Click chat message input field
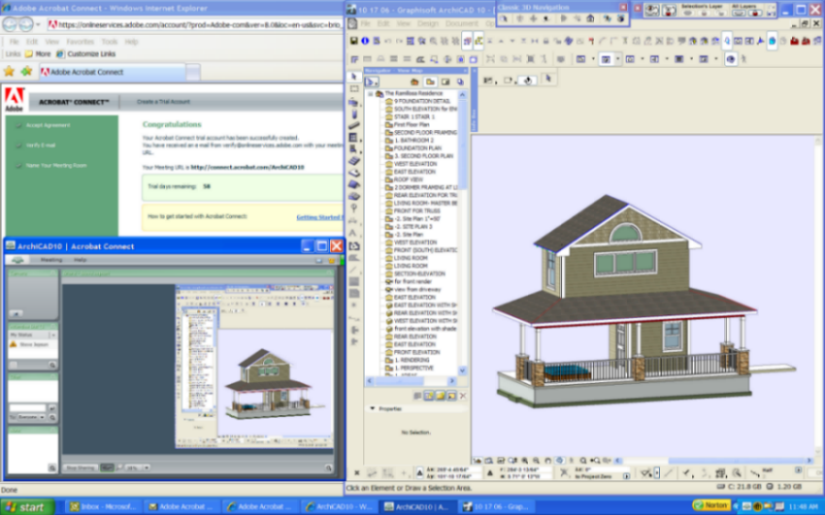 coord(27,408)
